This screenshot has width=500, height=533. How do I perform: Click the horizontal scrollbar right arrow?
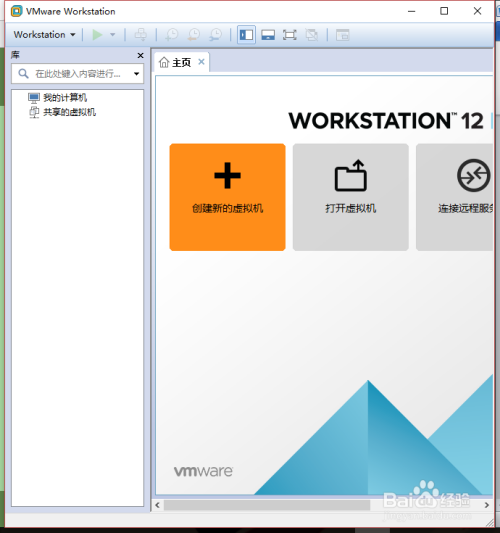pyautogui.click(x=487, y=505)
